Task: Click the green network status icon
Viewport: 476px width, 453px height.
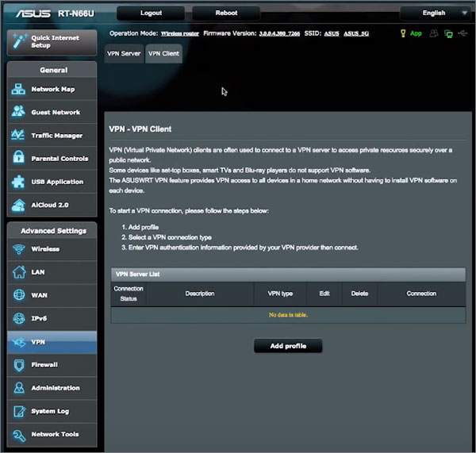Action: coord(449,33)
